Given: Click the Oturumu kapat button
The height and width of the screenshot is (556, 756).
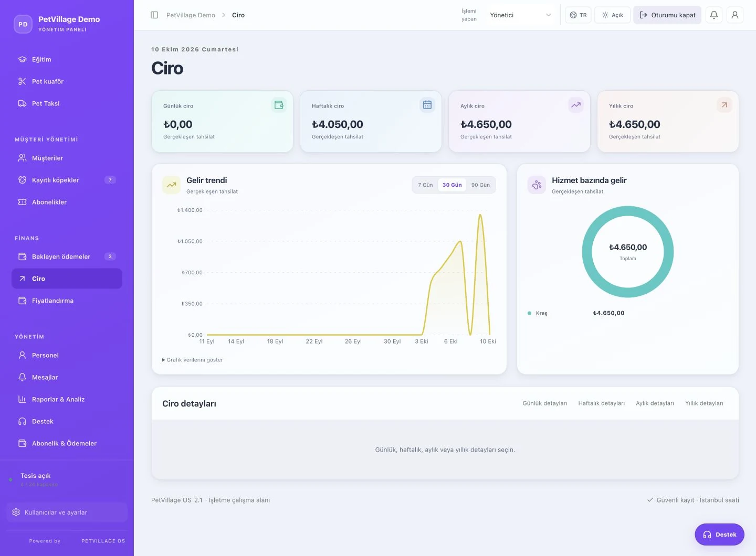Looking at the screenshot, I should pyautogui.click(x=667, y=15).
